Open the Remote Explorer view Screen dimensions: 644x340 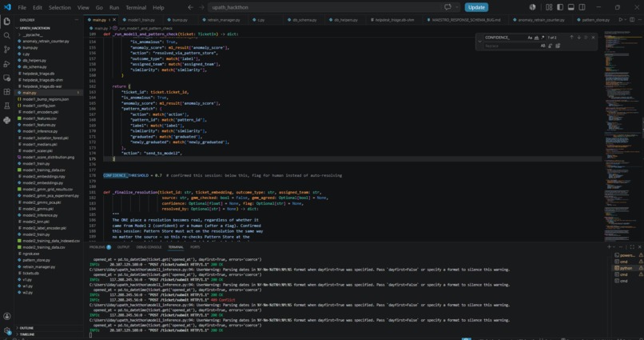6,78
